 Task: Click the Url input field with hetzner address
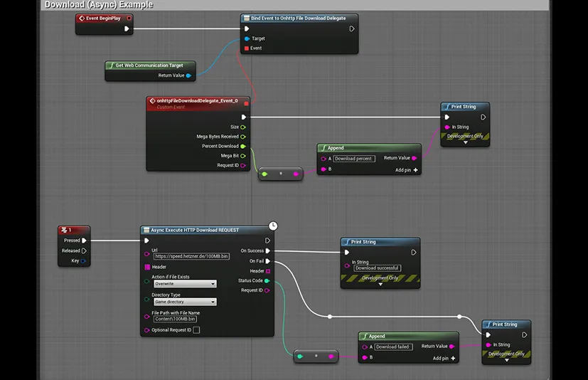click(191, 256)
